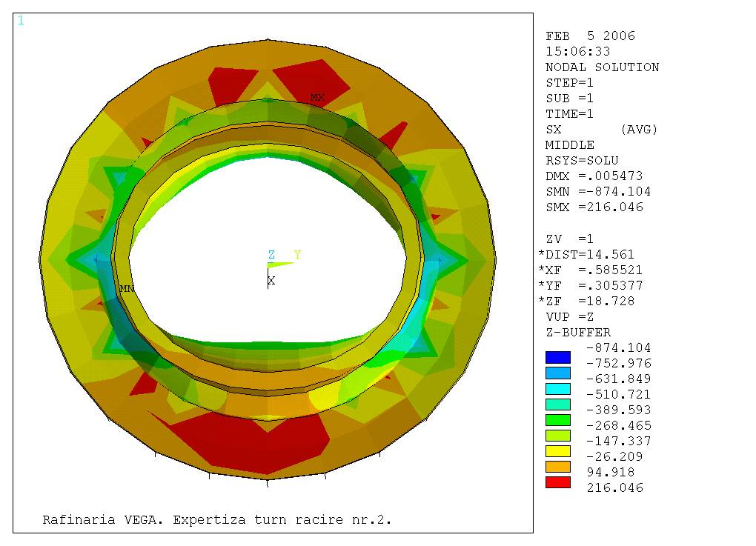Viewport: 756px width, 546px height.
Task: Click the window number 1 label
Action: pos(21,21)
